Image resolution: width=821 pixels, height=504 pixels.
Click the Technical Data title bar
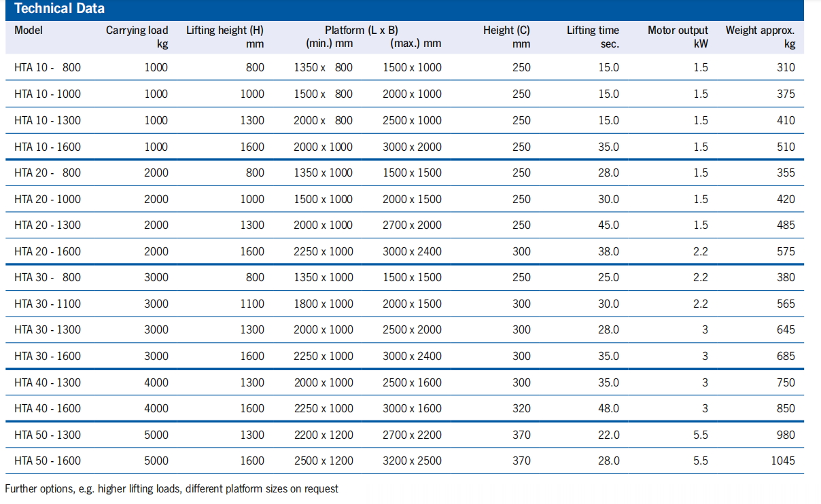coord(60,9)
